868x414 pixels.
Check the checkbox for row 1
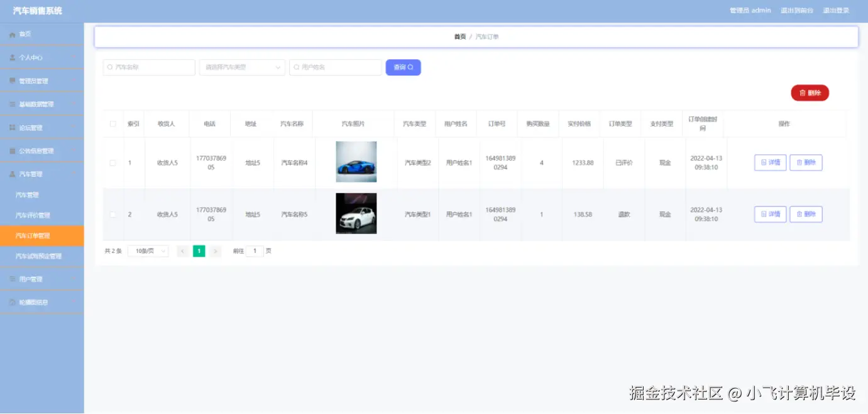tap(113, 163)
